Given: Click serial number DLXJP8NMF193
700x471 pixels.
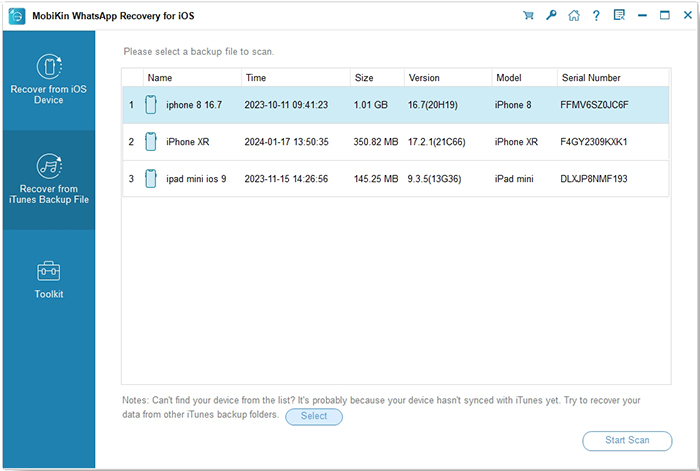Looking at the screenshot, I should point(594,179).
